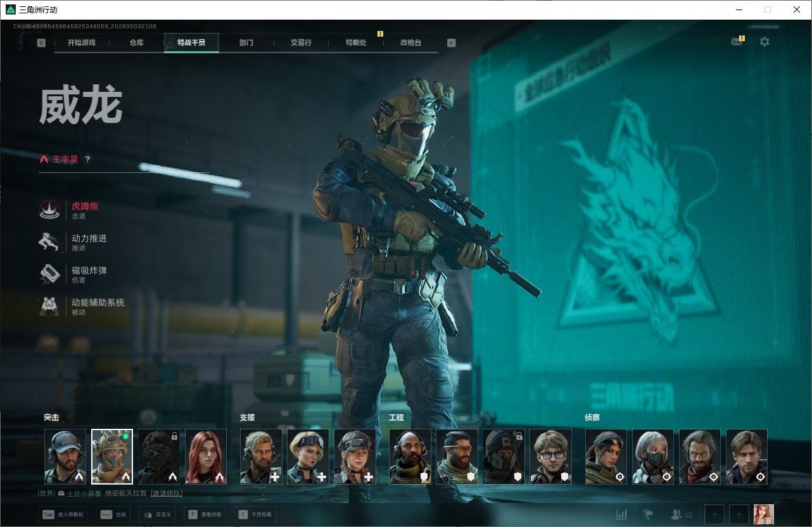Select the 磁吸炸弹 skill icon
The image size is (812, 527).
(49, 274)
